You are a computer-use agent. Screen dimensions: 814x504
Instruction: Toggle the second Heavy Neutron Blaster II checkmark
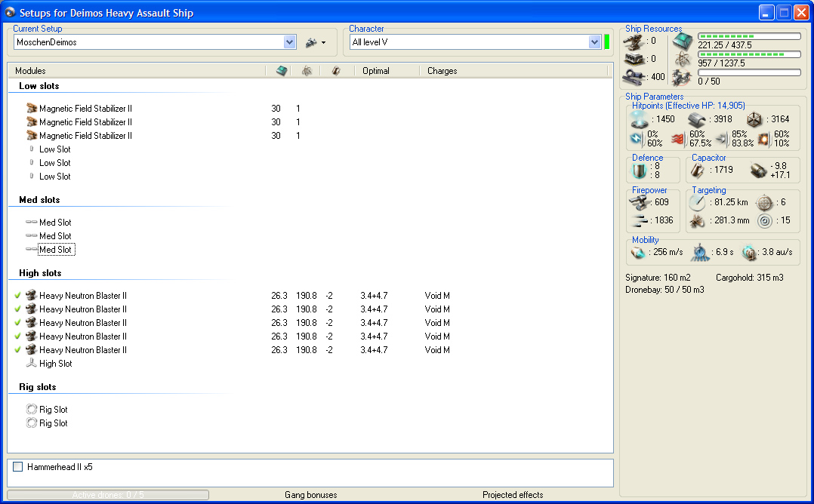pyautogui.click(x=17, y=309)
